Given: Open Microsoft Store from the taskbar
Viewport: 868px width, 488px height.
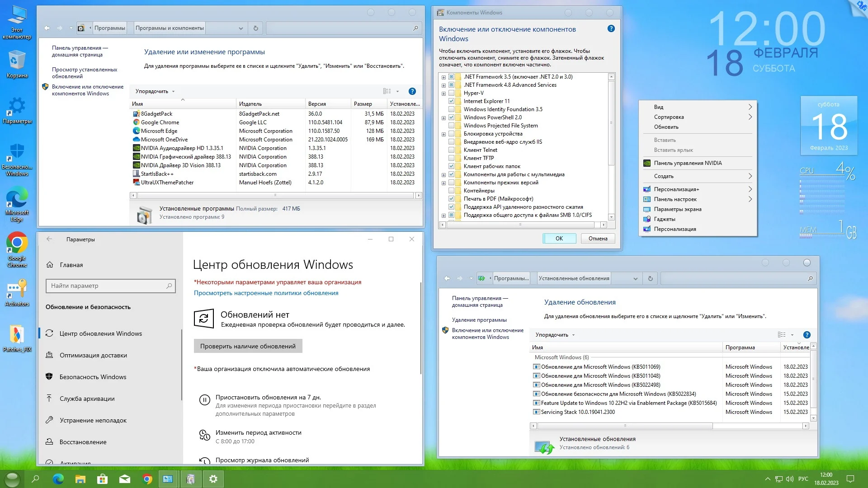Looking at the screenshot, I should pyautogui.click(x=103, y=479).
